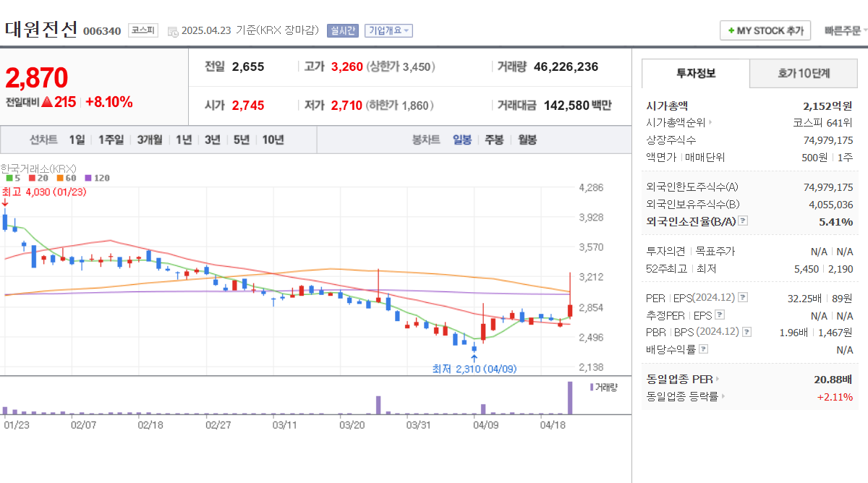868x483 pixels.
Task: Select the 1주일 line chart period
Action: pyautogui.click(x=111, y=140)
